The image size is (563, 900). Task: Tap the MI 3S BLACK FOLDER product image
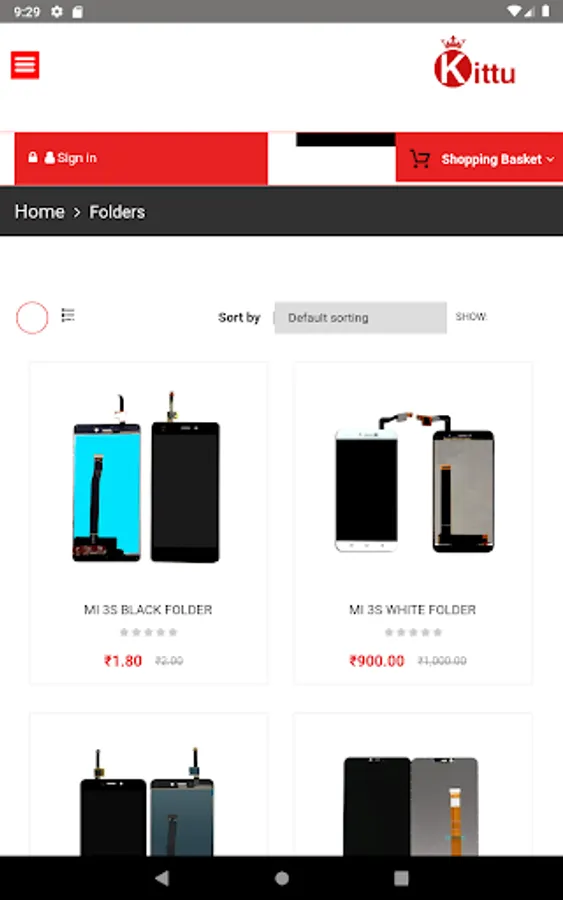pos(146,477)
